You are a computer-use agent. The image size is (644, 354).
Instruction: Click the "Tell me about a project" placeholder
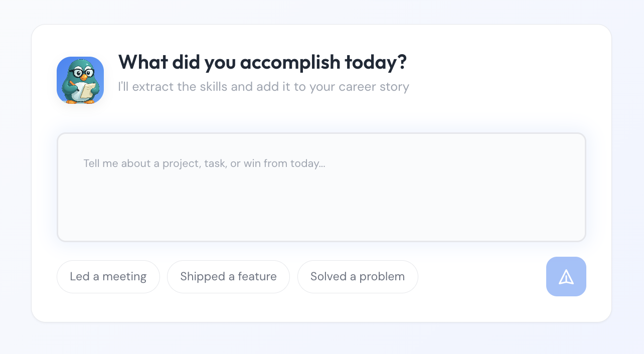204,163
